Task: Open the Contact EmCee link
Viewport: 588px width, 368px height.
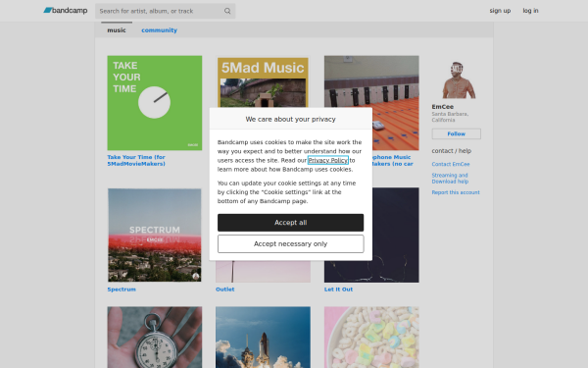Action: pos(451,164)
